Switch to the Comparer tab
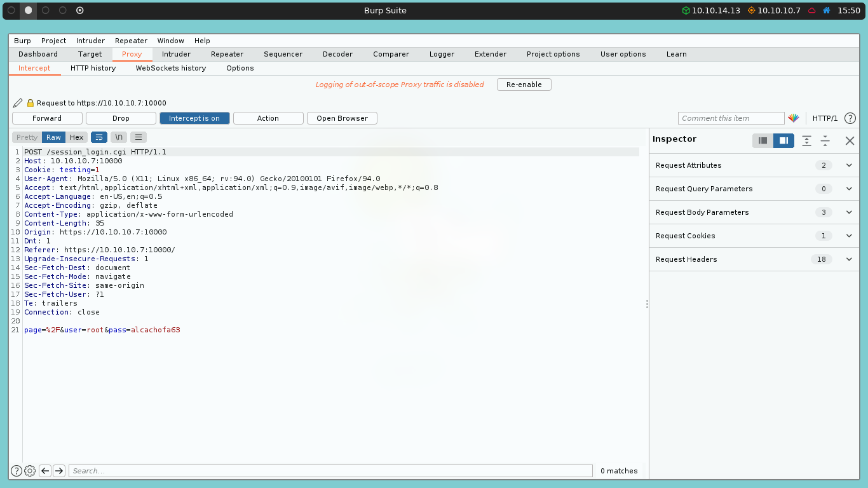 click(x=391, y=54)
